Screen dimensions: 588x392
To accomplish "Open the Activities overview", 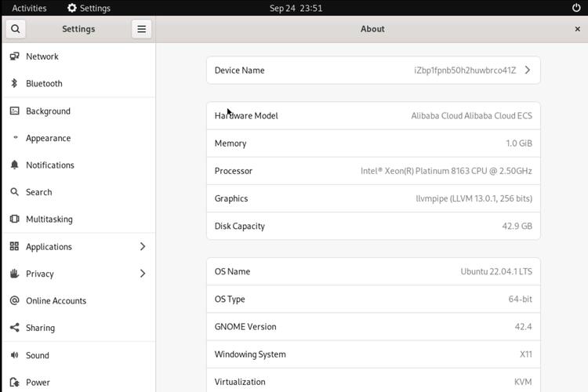I will (x=29, y=8).
